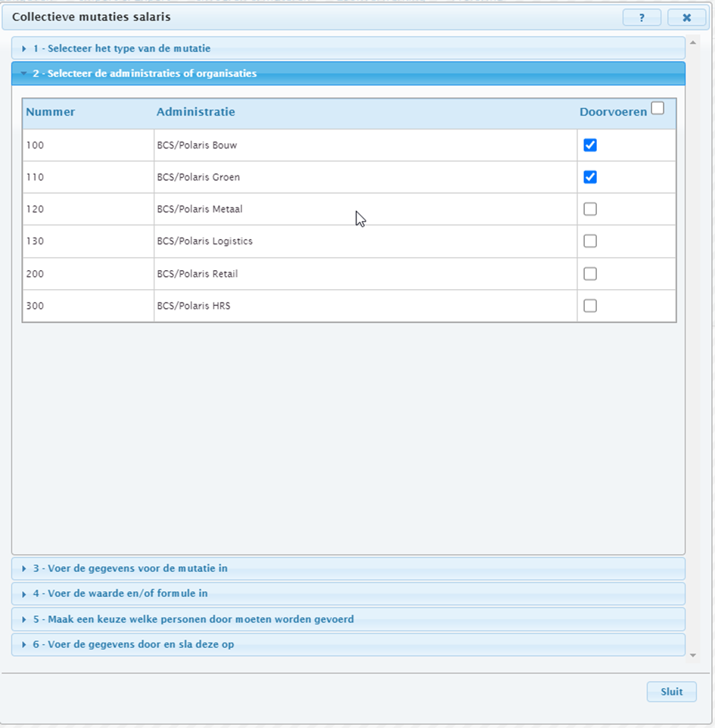Expand step 3 Voer de gegevens voor de mutatie in
Screen dimensions: 715x728
coord(348,568)
